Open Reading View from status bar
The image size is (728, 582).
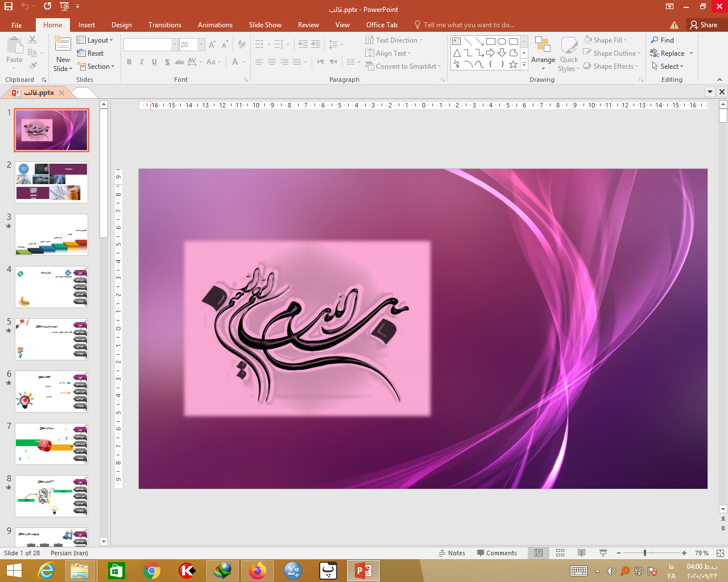point(581,553)
